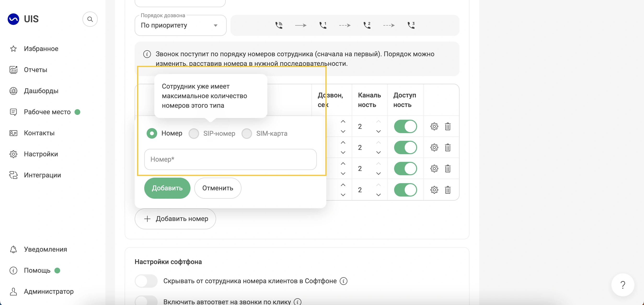Delete the last number row with trash icon
644x305 pixels.
click(x=448, y=190)
